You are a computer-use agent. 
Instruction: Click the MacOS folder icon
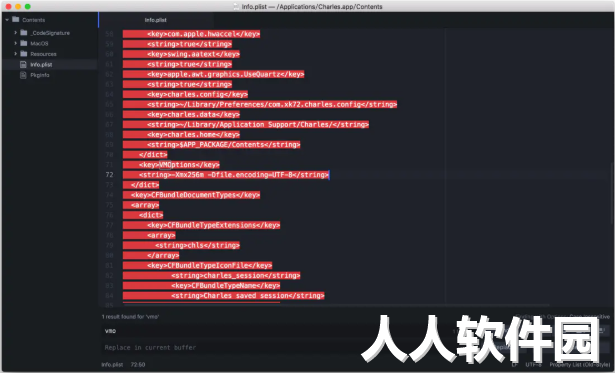click(x=24, y=43)
